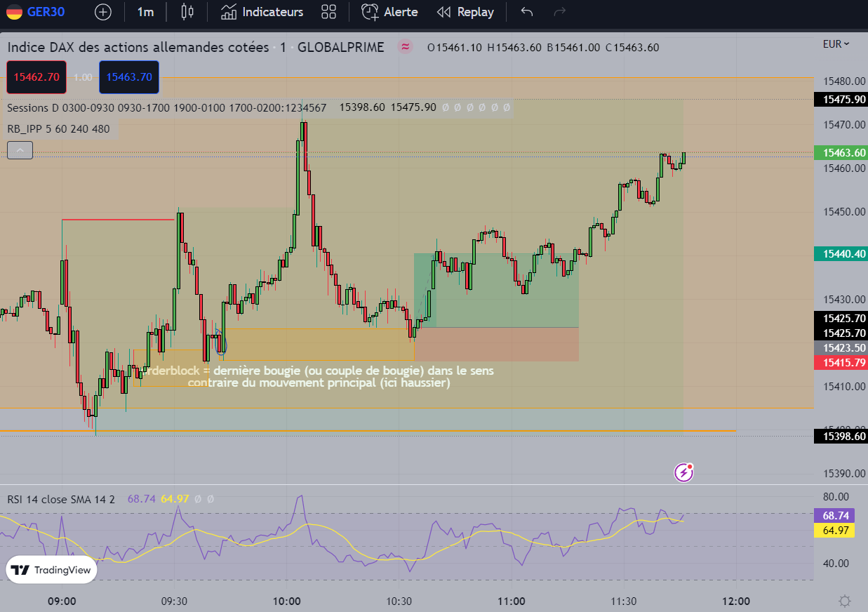Click the red sell price 15462.70

tap(36, 77)
